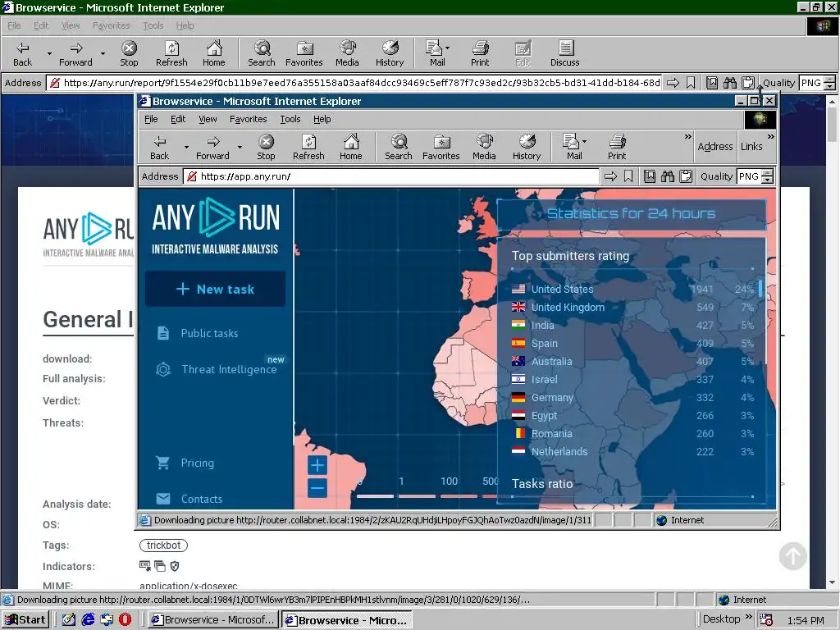Viewport: 840px width, 630px height.
Task: Open Search in the background window toolbar
Action: (x=262, y=53)
